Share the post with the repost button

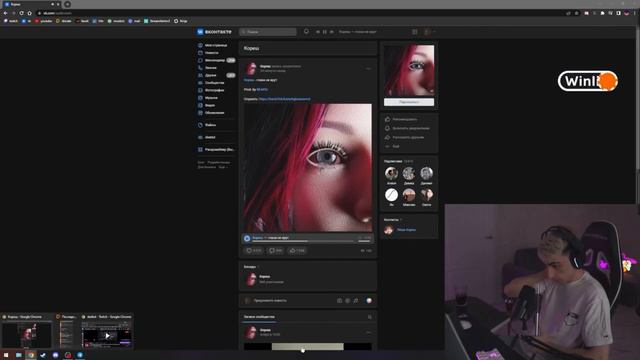click(x=298, y=251)
